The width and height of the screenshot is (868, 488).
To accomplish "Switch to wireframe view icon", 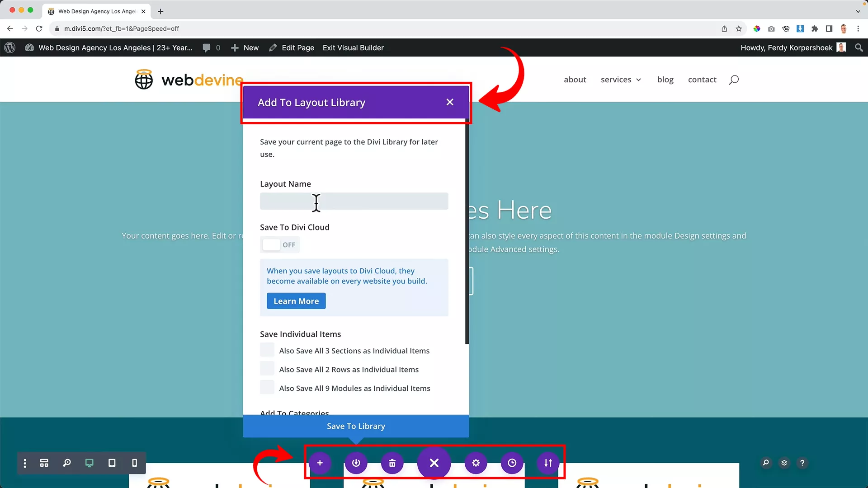I will 44,463.
